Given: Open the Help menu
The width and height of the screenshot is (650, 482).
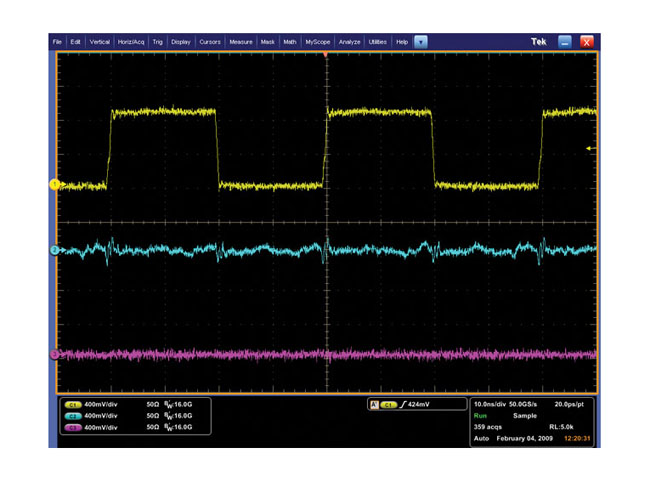Looking at the screenshot, I should [x=402, y=42].
